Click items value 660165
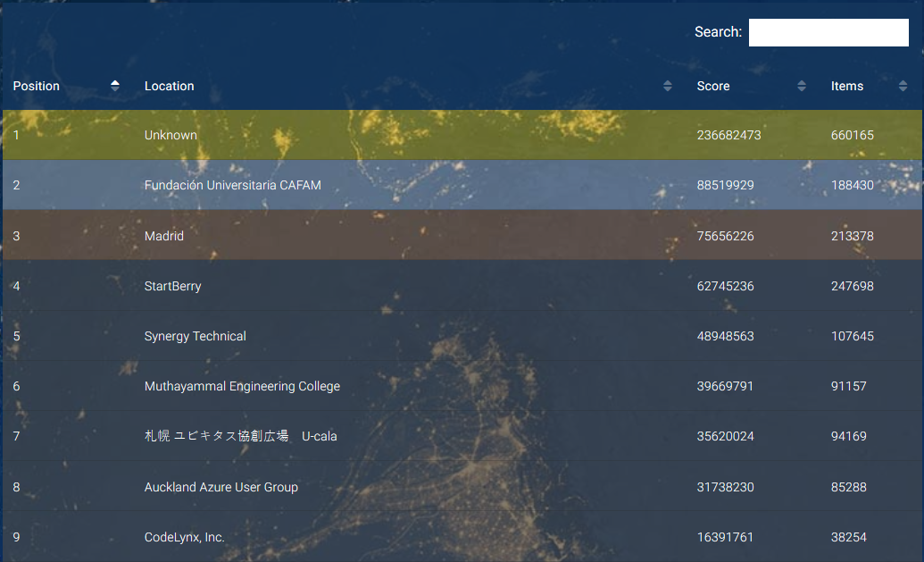The height and width of the screenshot is (562, 924). (x=852, y=135)
